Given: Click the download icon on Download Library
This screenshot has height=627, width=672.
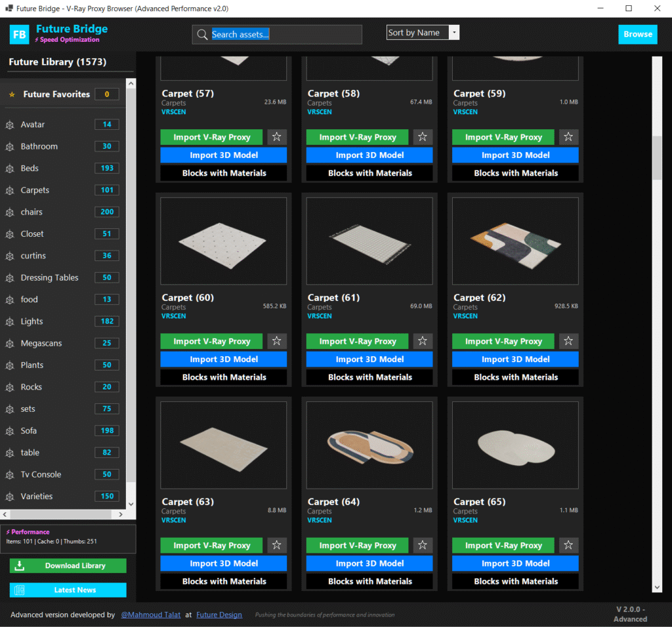Looking at the screenshot, I should pyautogui.click(x=20, y=566).
